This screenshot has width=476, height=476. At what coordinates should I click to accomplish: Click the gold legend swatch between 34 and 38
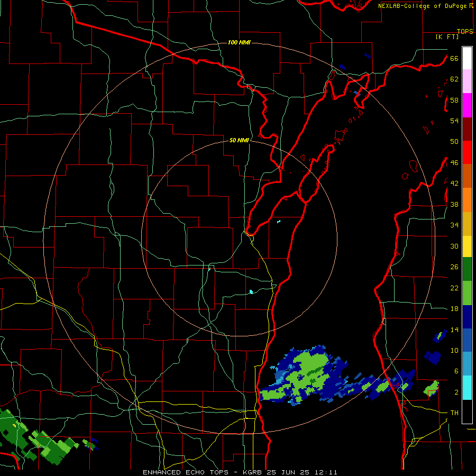pyautogui.click(x=467, y=224)
